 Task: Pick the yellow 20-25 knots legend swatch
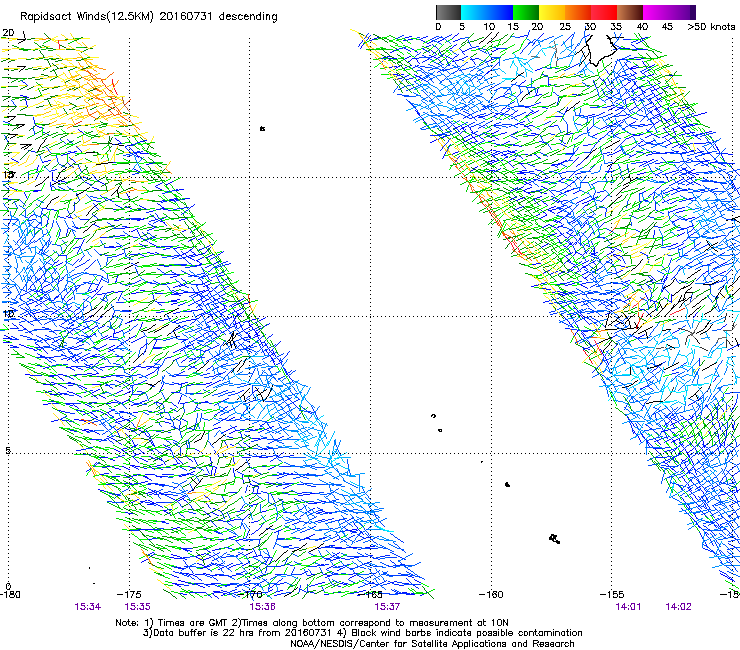pos(552,12)
